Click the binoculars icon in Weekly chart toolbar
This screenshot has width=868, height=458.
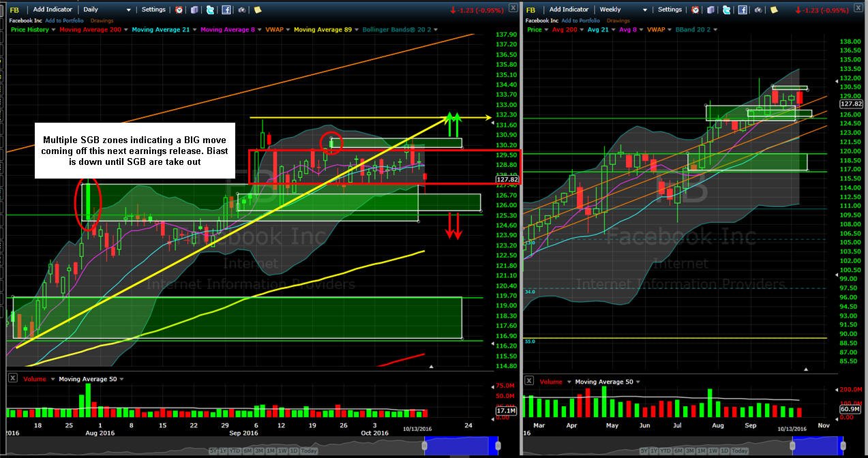coord(759,10)
